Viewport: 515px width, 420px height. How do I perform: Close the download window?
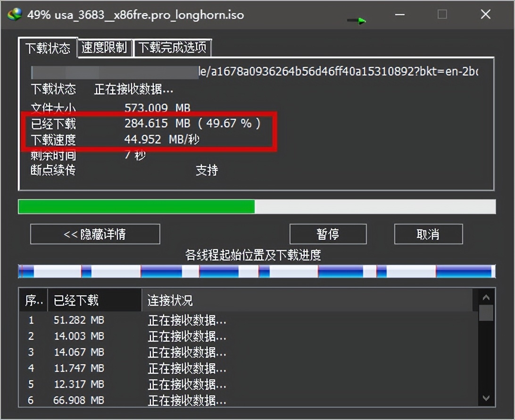click(x=485, y=15)
